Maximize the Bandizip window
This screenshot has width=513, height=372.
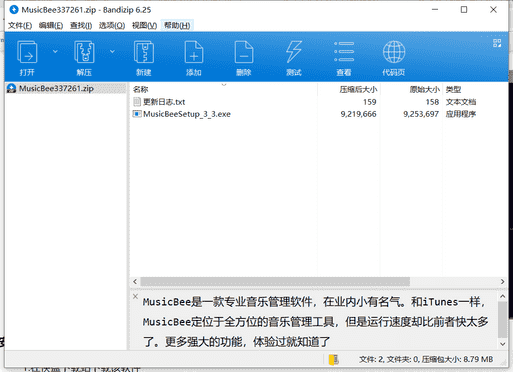[x=464, y=10]
